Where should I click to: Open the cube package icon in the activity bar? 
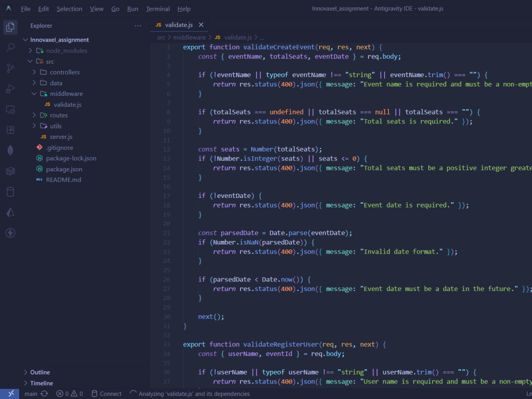(10, 171)
